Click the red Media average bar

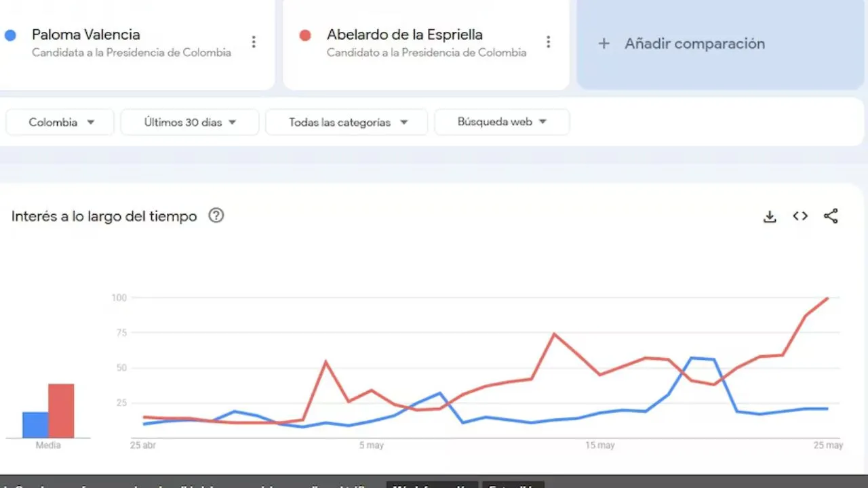pos(61,411)
